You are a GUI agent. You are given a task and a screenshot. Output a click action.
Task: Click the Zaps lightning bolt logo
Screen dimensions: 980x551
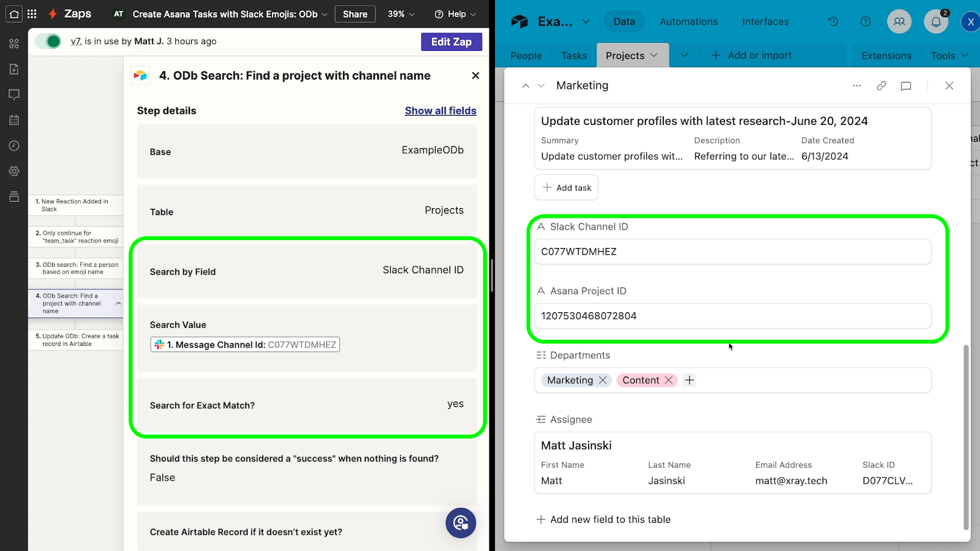(x=53, y=13)
